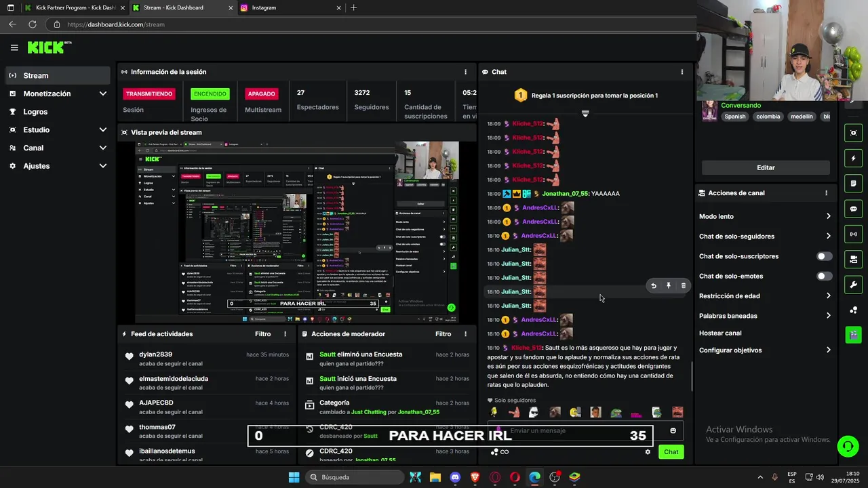Expand the Monetización sidebar section

[57, 94]
